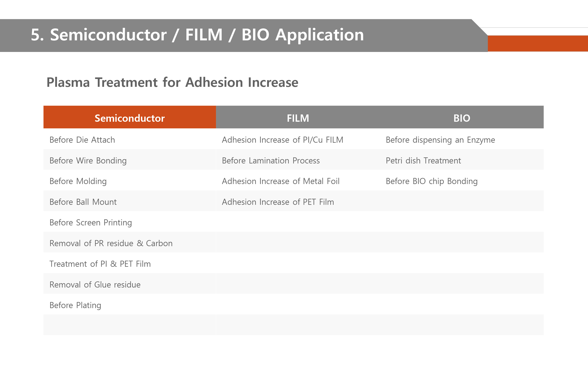Select 'Before dispensing an Enzyme' cell
588x381 pixels.
[440, 140]
